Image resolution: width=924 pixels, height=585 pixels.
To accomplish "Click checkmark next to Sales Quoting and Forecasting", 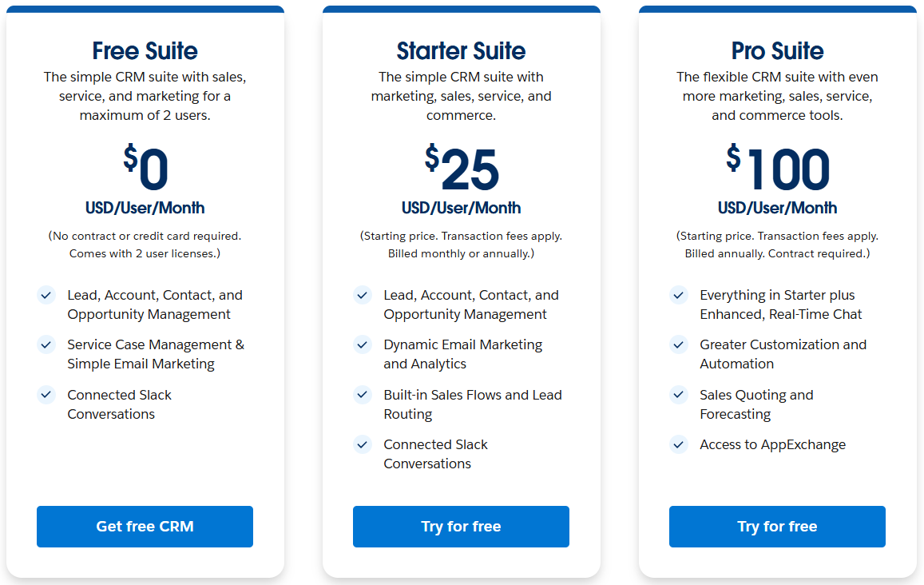I will coord(679,395).
